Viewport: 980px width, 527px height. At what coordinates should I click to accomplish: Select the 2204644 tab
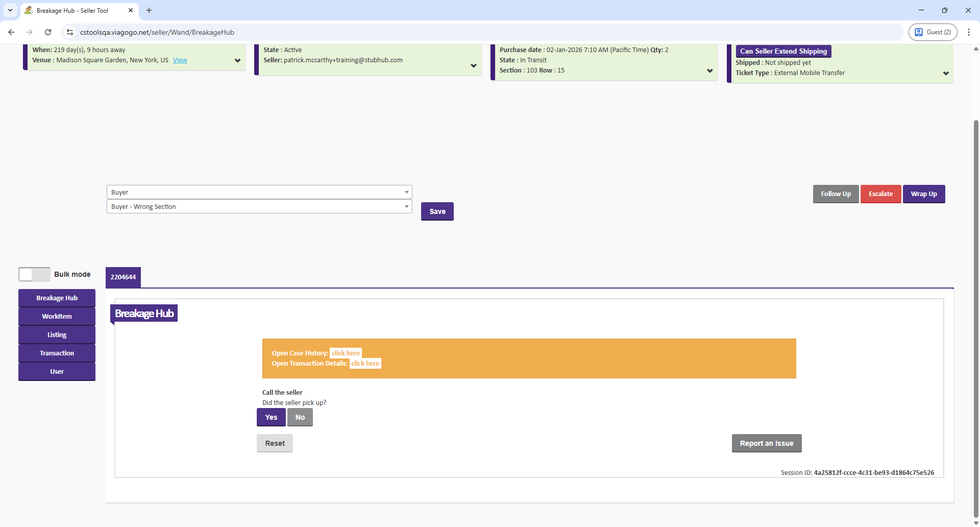[x=123, y=277]
